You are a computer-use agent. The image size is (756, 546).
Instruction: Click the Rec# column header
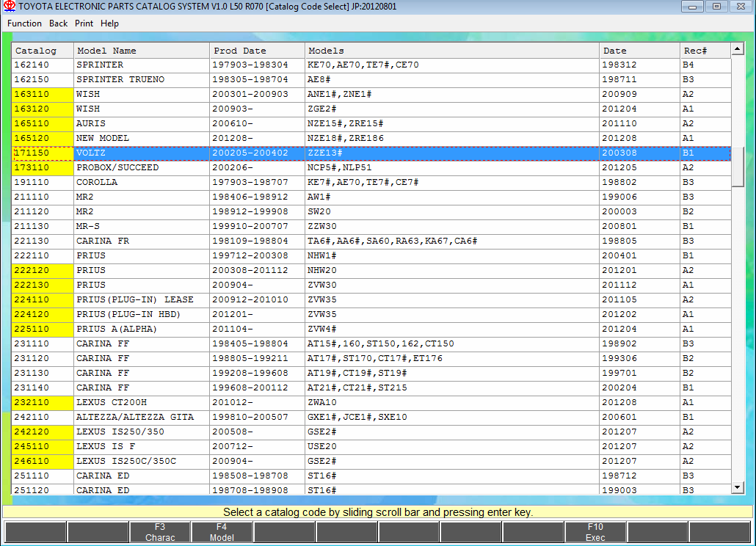tap(705, 51)
